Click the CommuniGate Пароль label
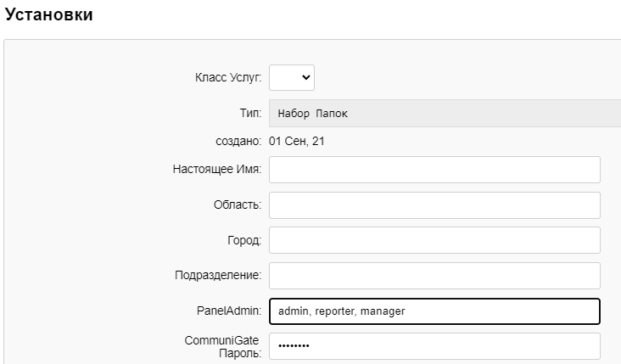 [222, 346]
